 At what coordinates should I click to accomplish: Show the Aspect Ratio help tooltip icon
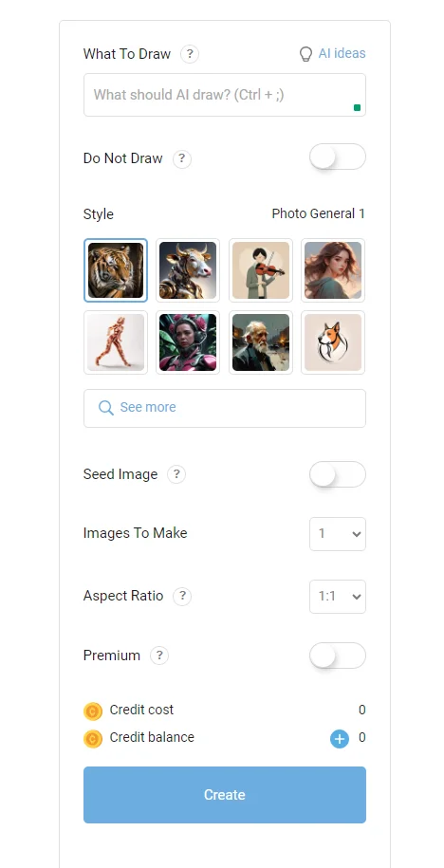point(182,596)
